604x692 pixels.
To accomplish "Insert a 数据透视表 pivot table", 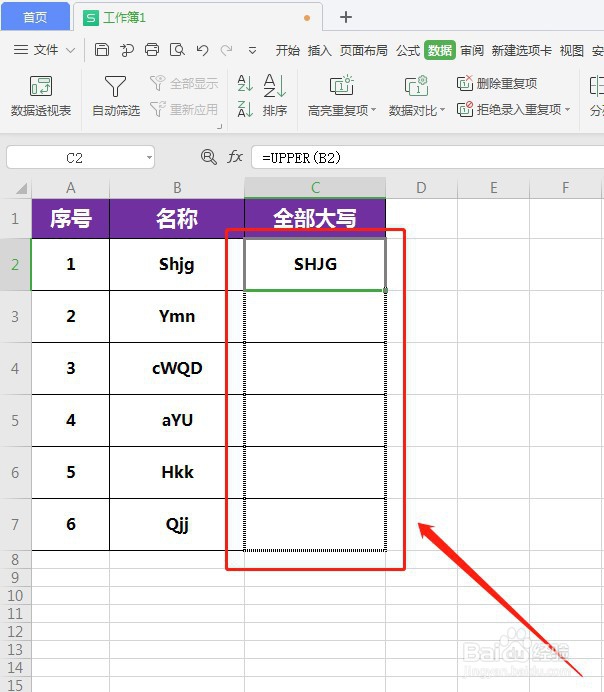I will pyautogui.click(x=41, y=96).
